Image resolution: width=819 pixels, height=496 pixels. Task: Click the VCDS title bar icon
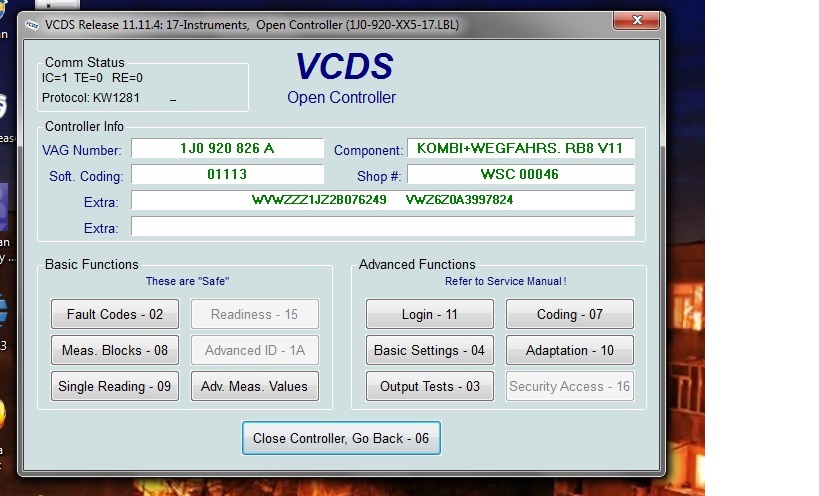point(32,25)
